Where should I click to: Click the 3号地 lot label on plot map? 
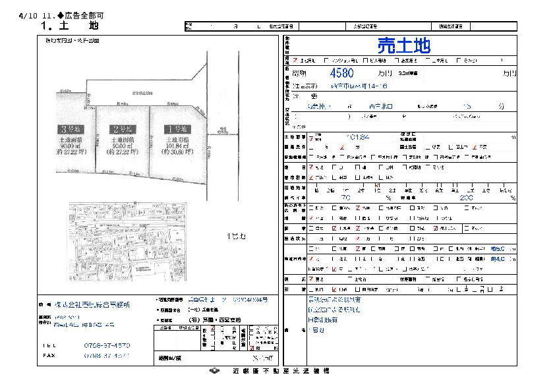pyautogui.click(x=70, y=128)
